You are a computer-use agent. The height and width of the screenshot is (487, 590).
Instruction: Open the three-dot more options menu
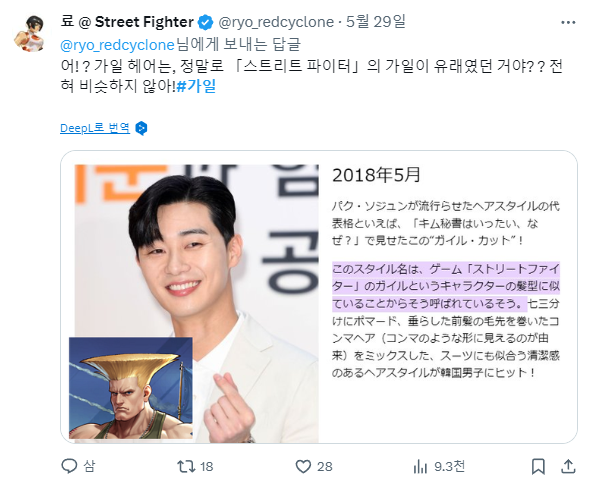(x=568, y=23)
